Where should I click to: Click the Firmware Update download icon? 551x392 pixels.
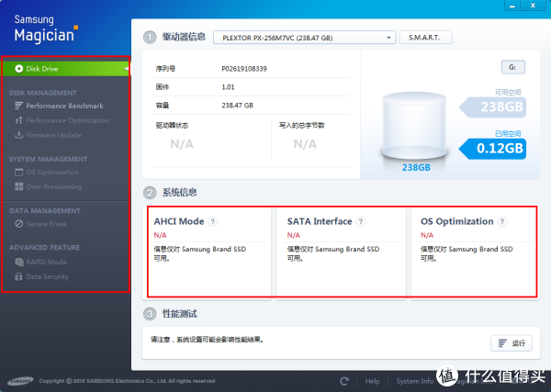click(x=18, y=135)
